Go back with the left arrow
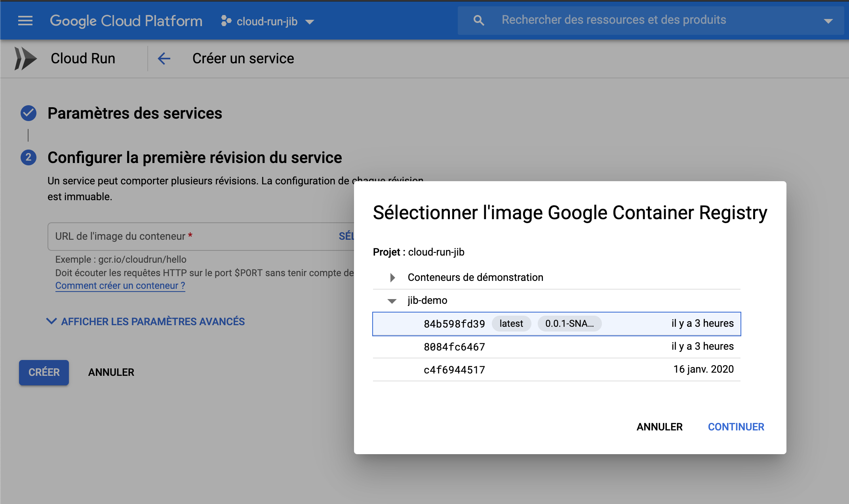Image resolution: width=849 pixels, height=504 pixels. point(164,59)
